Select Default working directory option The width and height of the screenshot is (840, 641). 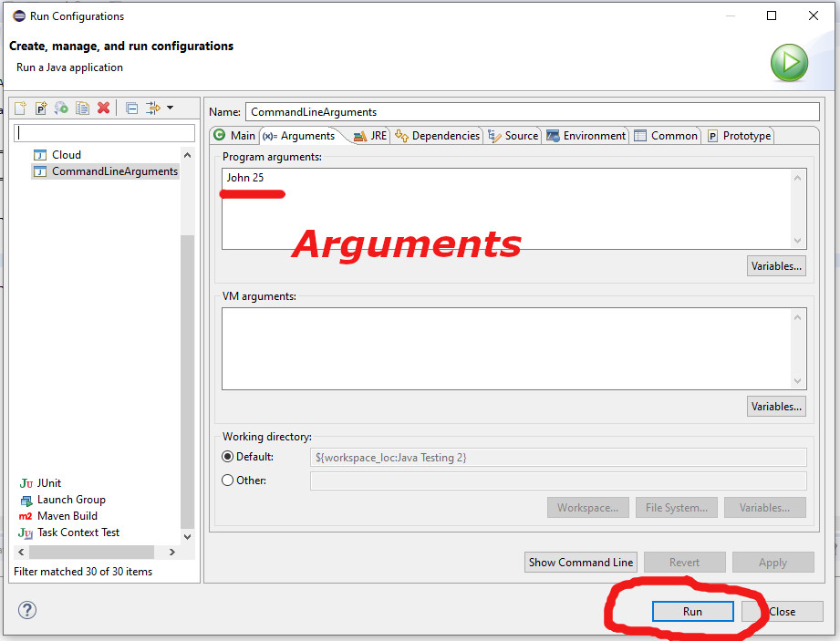227,456
